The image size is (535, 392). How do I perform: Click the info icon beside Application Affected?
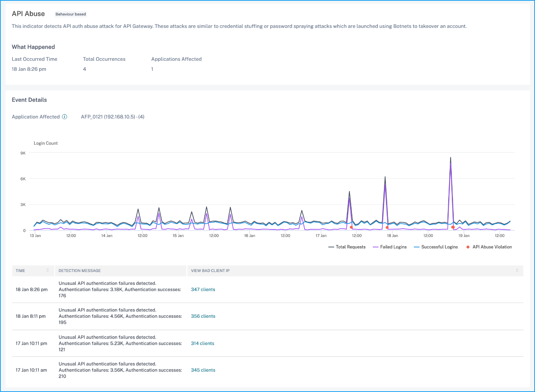click(65, 116)
